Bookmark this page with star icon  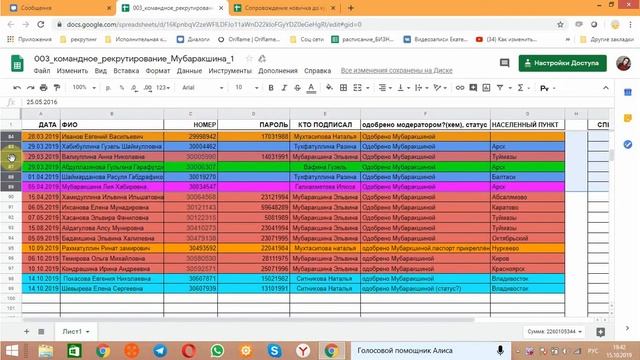pyautogui.click(x=560, y=24)
